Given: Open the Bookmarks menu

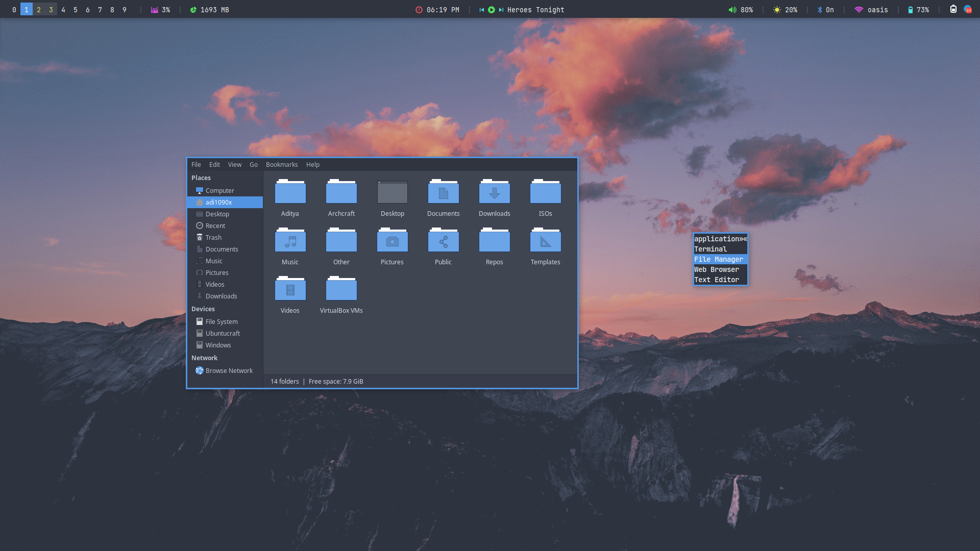Looking at the screenshot, I should pyautogui.click(x=281, y=164).
